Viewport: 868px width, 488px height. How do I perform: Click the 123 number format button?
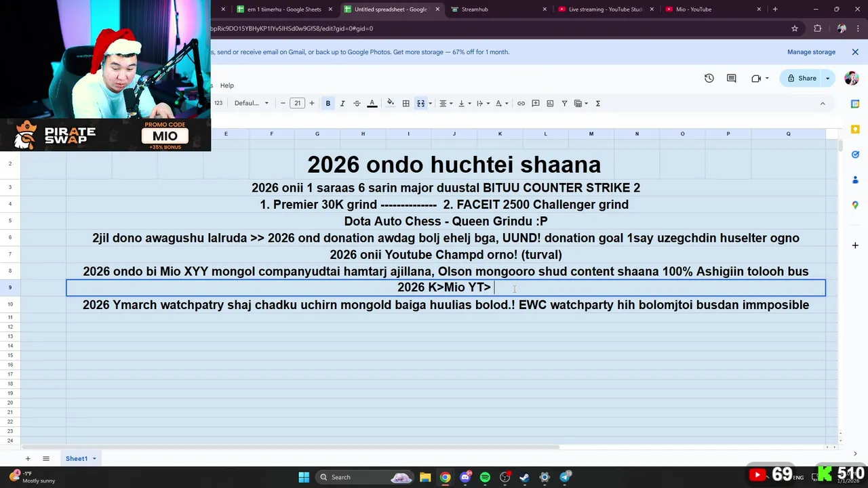tap(218, 104)
